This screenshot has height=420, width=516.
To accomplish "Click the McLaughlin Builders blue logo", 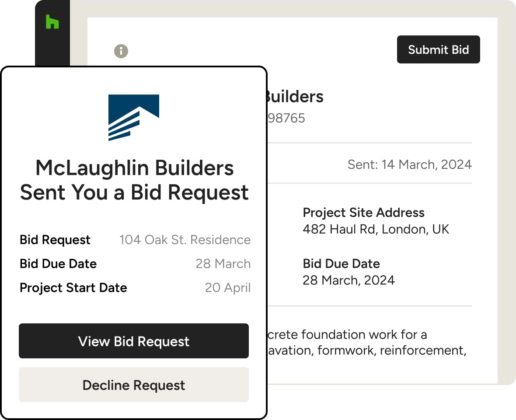I will point(134,118).
